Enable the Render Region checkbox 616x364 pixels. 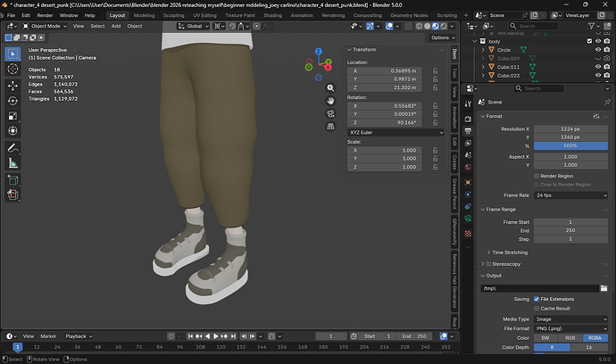point(537,176)
